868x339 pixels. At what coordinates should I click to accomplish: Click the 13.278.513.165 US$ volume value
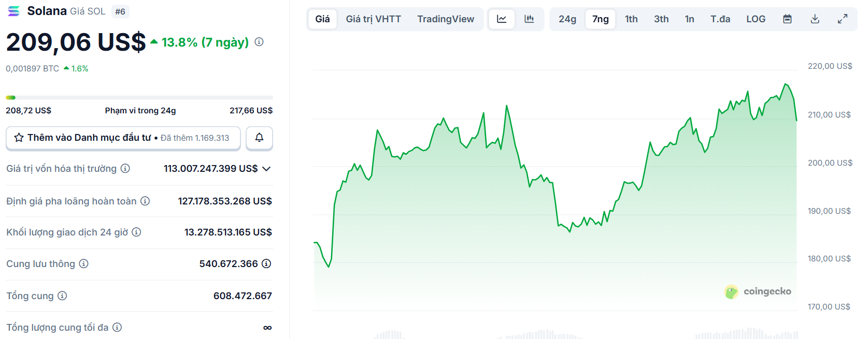point(228,232)
